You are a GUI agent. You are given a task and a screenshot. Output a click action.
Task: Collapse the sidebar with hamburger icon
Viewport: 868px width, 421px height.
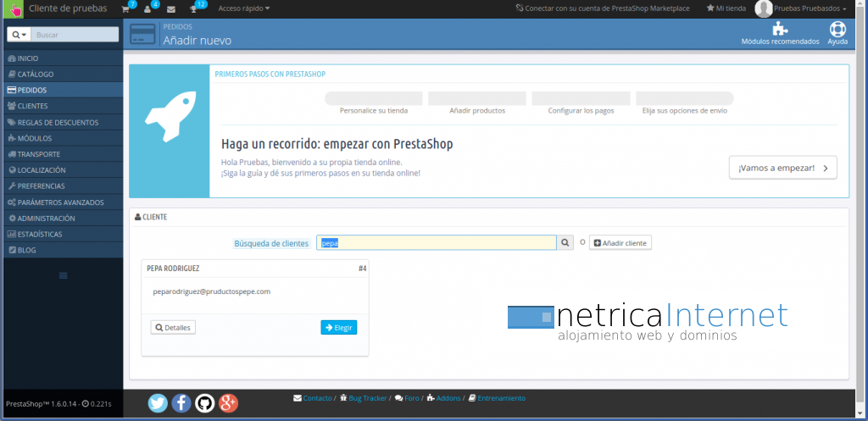click(63, 275)
